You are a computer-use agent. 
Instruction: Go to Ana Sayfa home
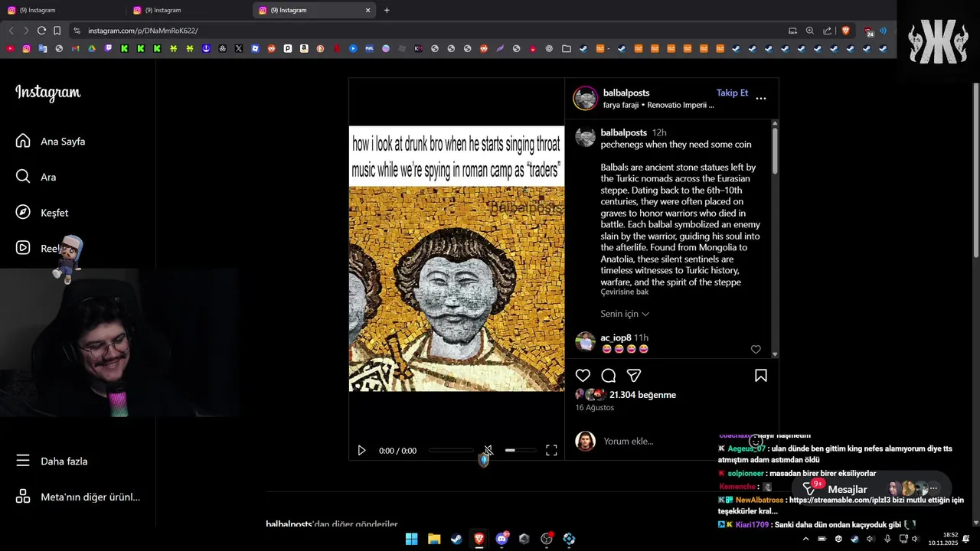pyautogui.click(x=51, y=141)
